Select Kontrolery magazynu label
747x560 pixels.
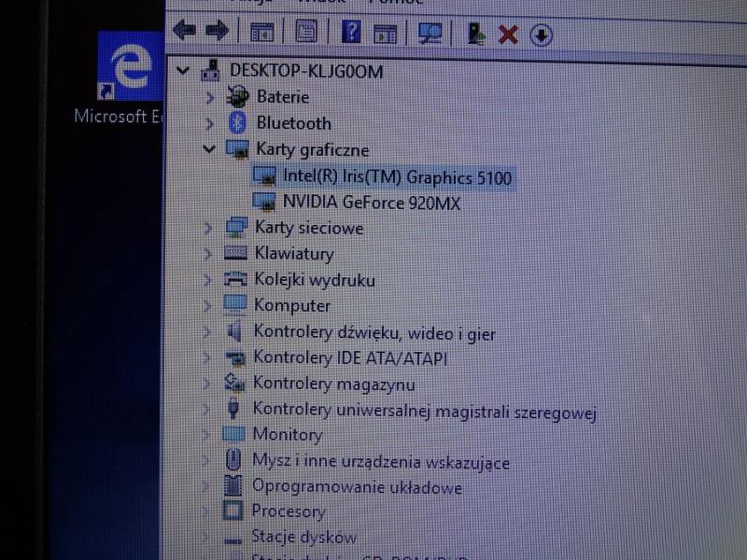pyautogui.click(x=334, y=384)
